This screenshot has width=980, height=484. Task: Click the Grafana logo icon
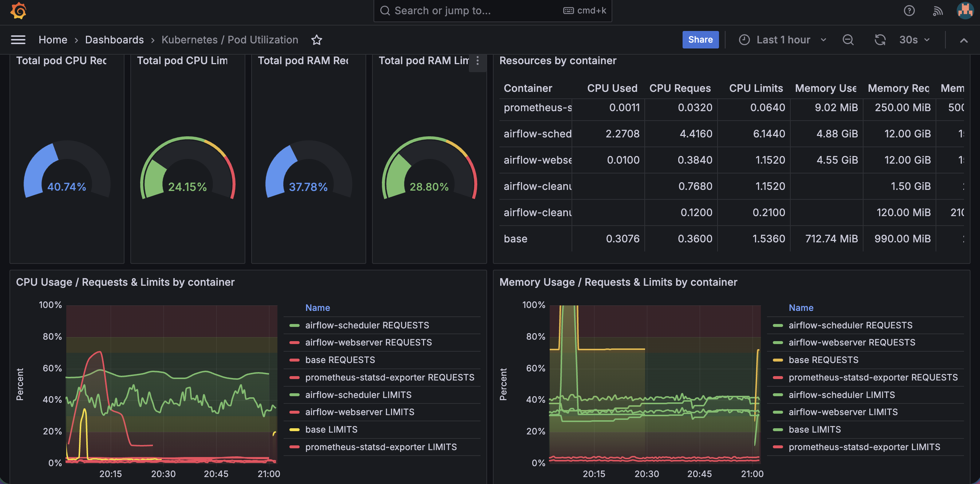pyautogui.click(x=18, y=11)
